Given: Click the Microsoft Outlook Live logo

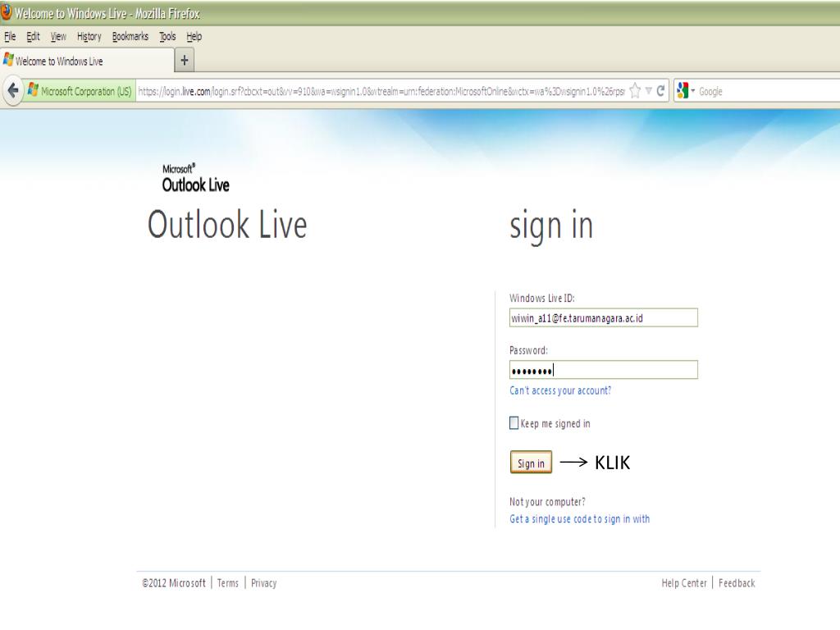Looking at the screenshot, I should pyautogui.click(x=195, y=178).
